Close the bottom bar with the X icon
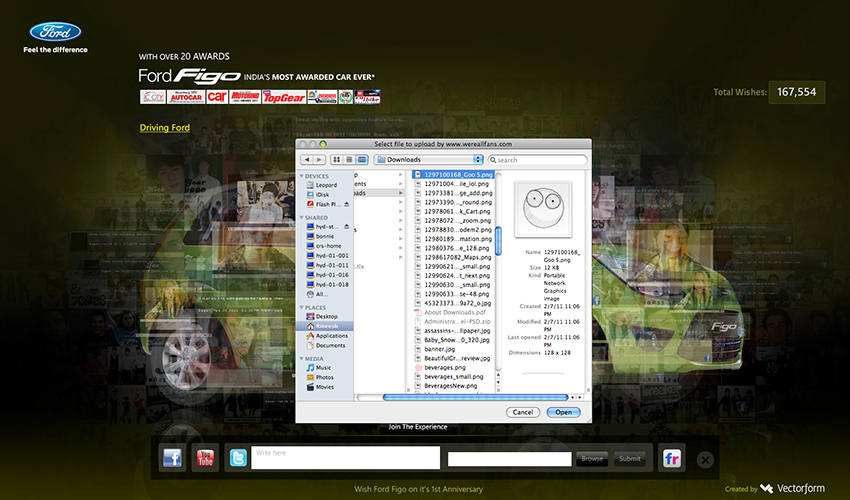Viewport: 850px width, 500px height. (705, 460)
